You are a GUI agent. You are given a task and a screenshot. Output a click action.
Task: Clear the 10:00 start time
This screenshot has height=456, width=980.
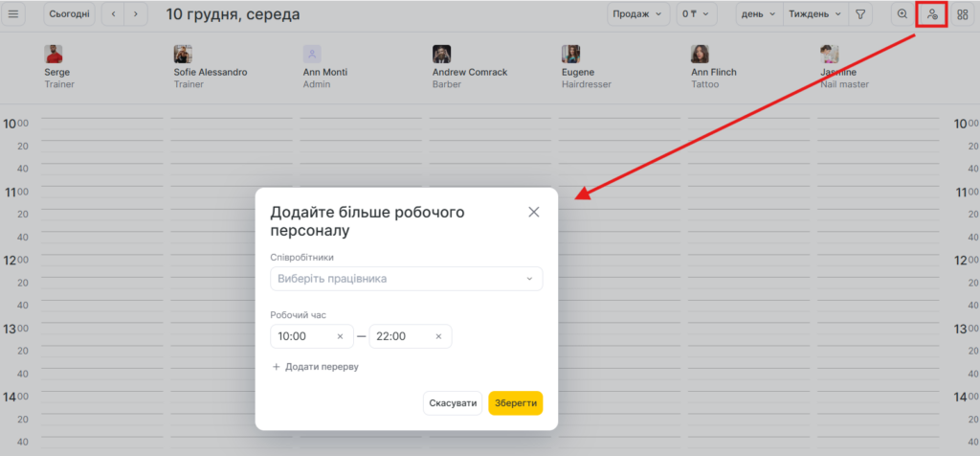click(x=340, y=336)
